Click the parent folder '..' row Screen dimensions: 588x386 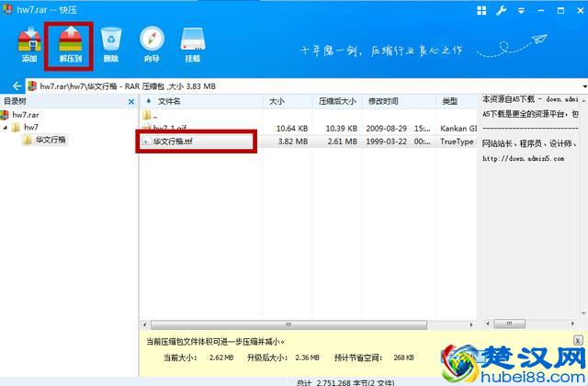point(308,116)
